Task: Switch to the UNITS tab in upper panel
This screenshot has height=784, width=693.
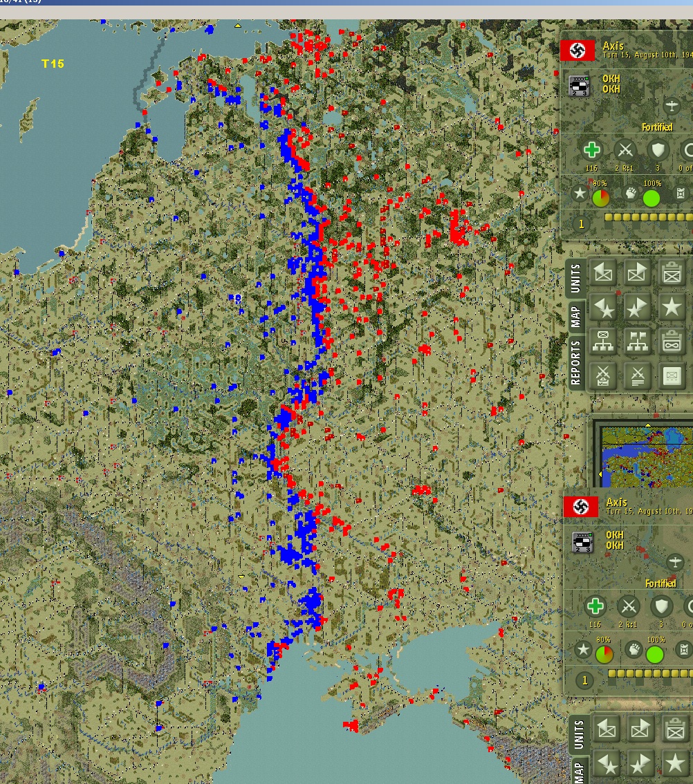Action: click(575, 279)
